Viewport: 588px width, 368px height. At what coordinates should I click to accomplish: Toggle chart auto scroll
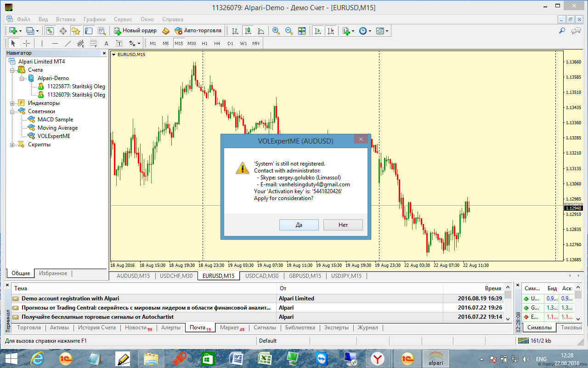point(317,31)
